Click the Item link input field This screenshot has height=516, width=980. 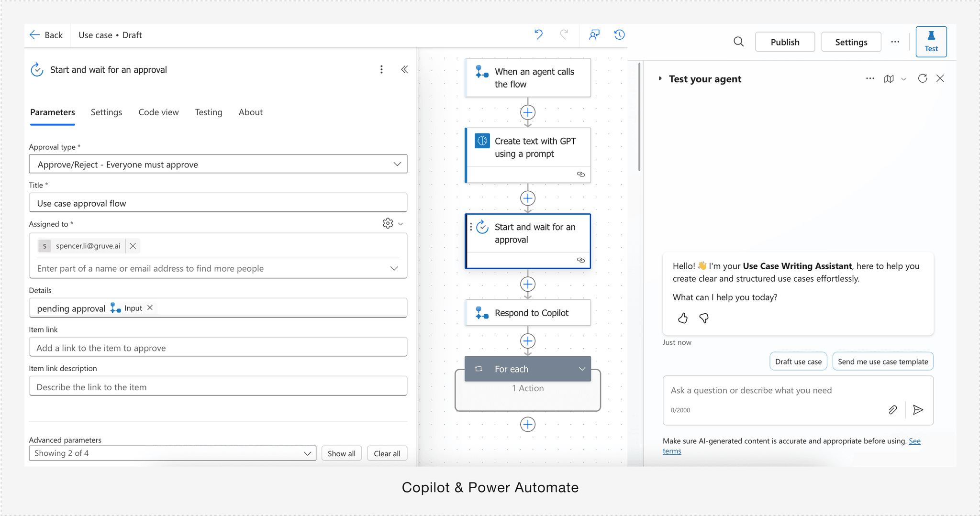[x=218, y=348]
